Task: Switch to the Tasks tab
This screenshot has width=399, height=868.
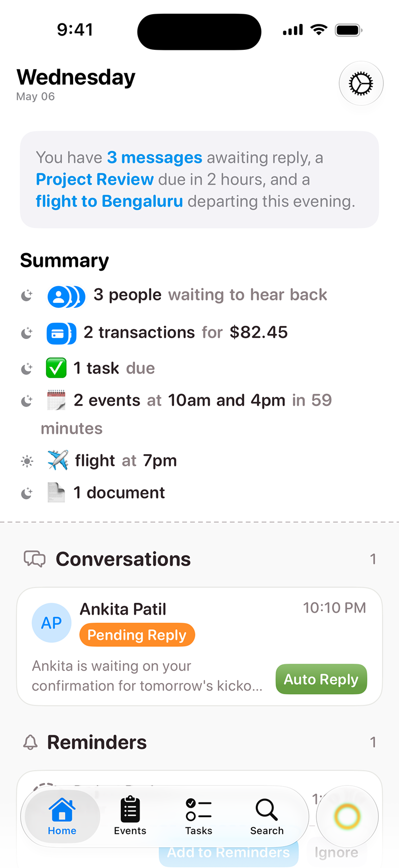Action: tap(198, 816)
